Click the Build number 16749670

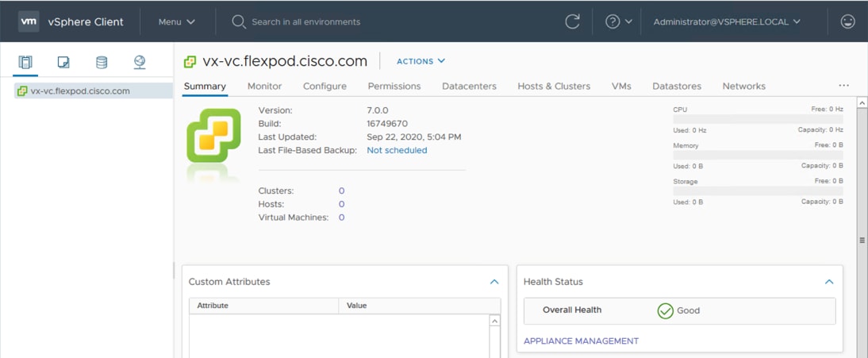(387, 124)
